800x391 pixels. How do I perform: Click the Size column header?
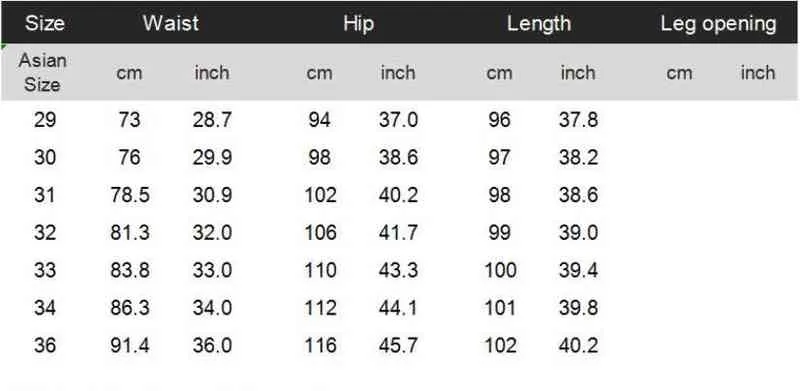[x=45, y=23]
